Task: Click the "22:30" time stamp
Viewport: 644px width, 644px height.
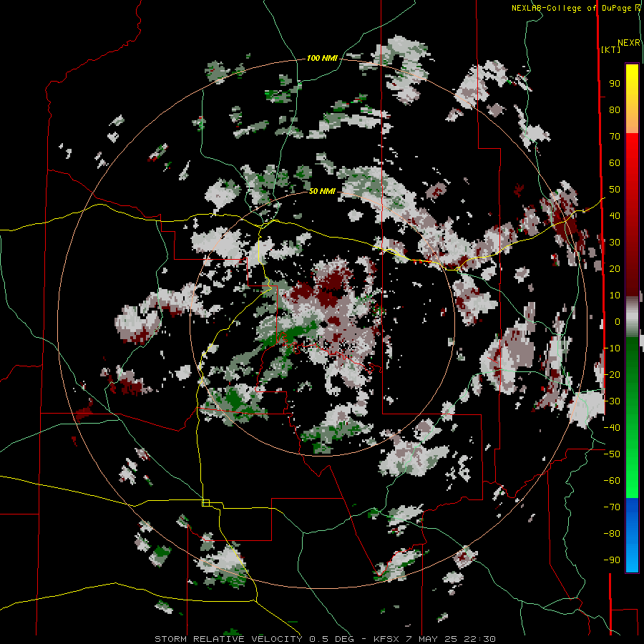Action: coord(479,639)
